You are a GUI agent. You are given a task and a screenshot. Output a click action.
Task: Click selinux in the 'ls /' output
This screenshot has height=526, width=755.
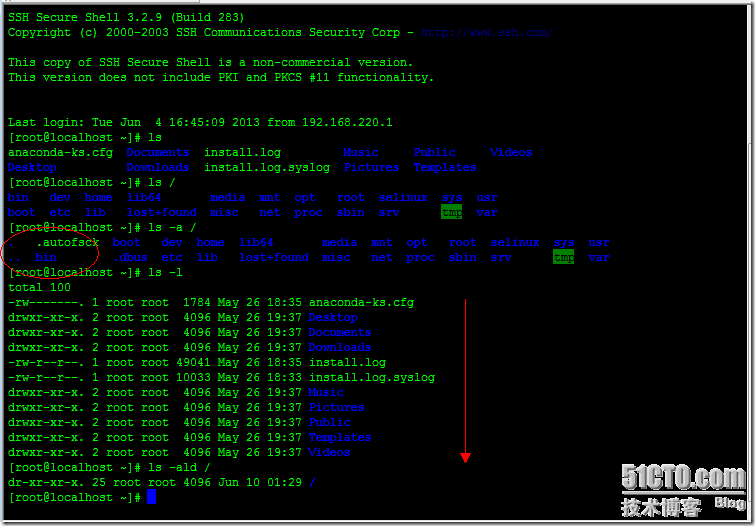pyautogui.click(x=403, y=197)
